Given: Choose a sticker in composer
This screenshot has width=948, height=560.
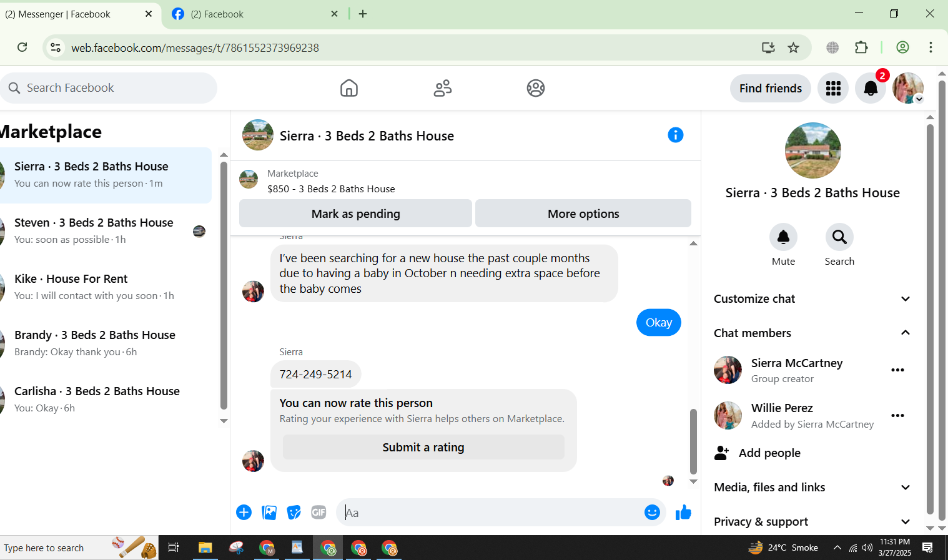Looking at the screenshot, I should point(294,513).
